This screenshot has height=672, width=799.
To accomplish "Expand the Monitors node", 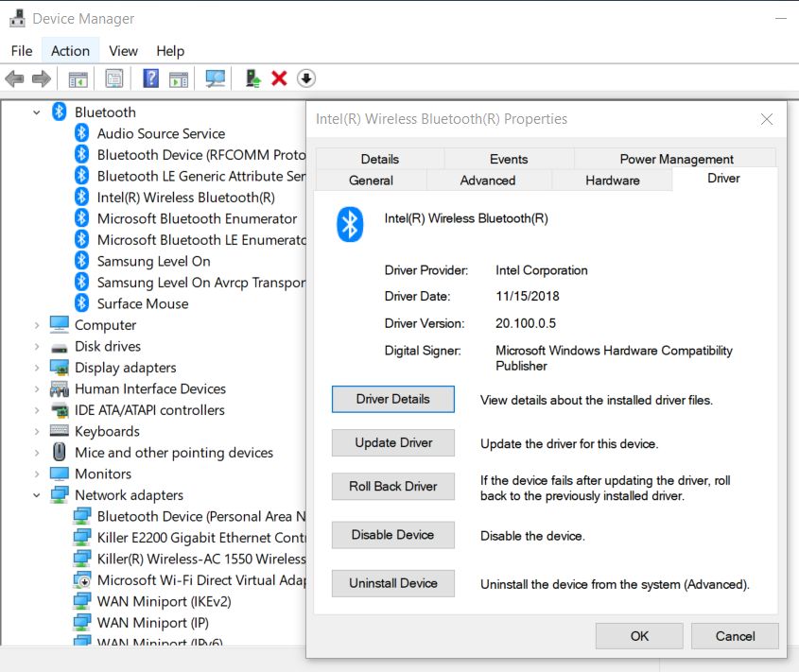I will pyautogui.click(x=37, y=474).
